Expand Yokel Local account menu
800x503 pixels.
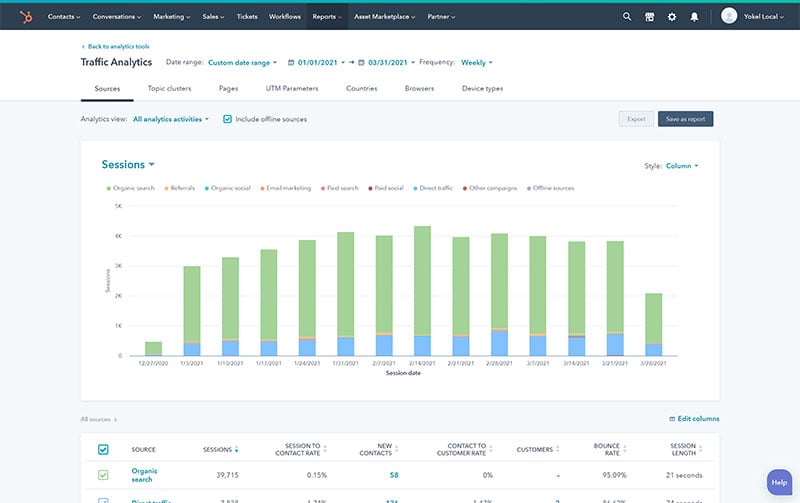point(763,17)
